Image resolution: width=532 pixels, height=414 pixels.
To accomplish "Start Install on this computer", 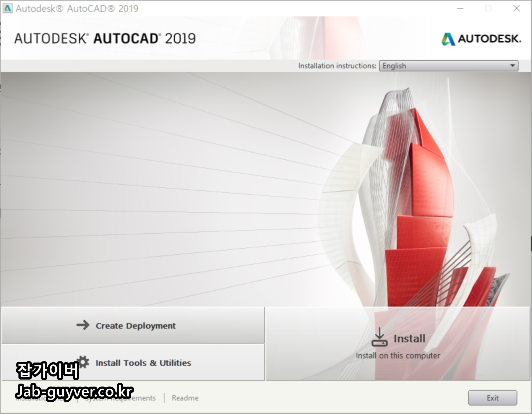I will (398, 344).
